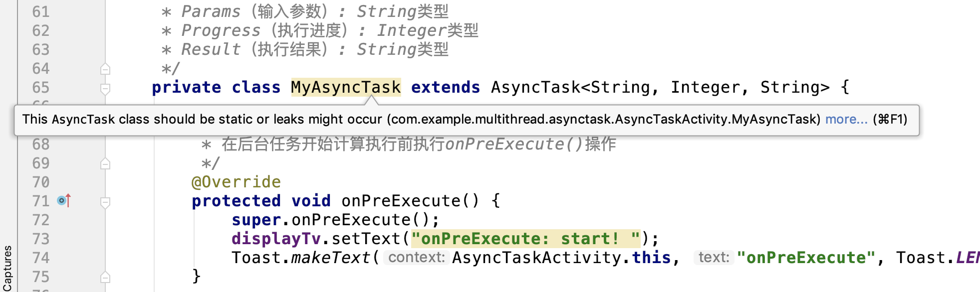Click the AsyncTask<String, Integer, String> superclass
980x292 pixels.
point(660,87)
